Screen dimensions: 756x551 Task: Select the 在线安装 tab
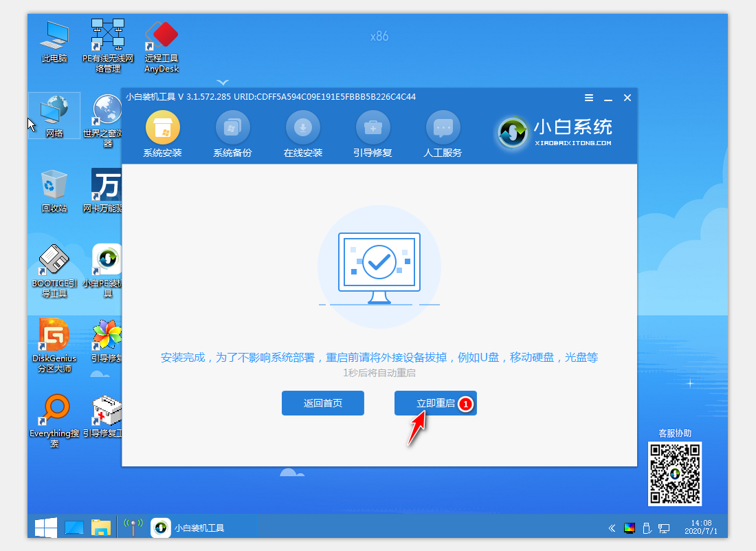point(303,135)
